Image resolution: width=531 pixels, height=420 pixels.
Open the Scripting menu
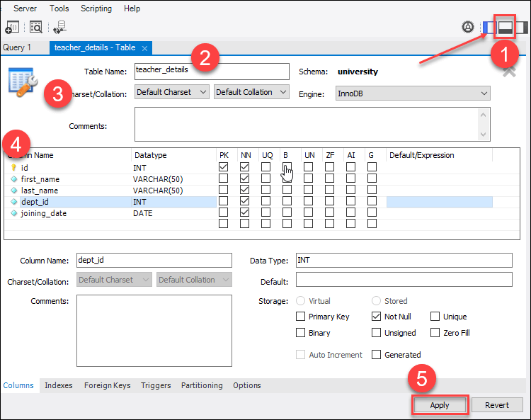(x=96, y=8)
